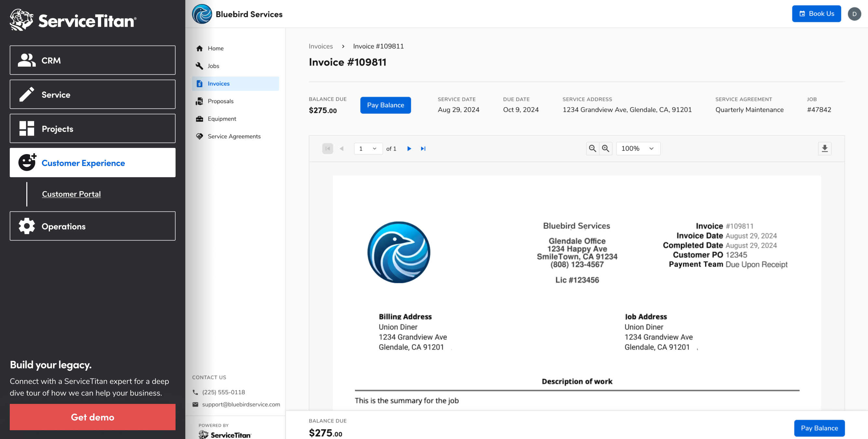The width and height of the screenshot is (868, 439).
Task: Click the zoom out magnifier icon
Action: pyautogui.click(x=592, y=148)
